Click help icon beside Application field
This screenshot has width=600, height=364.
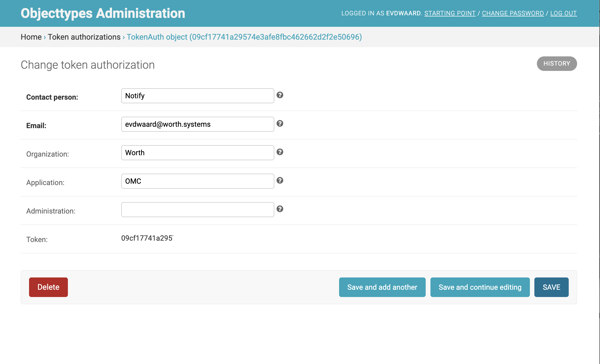click(x=280, y=181)
